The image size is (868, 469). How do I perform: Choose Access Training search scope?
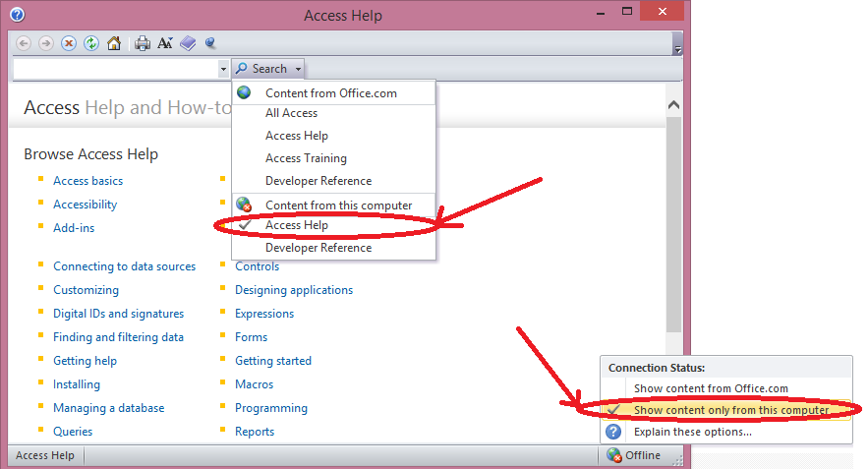point(306,158)
